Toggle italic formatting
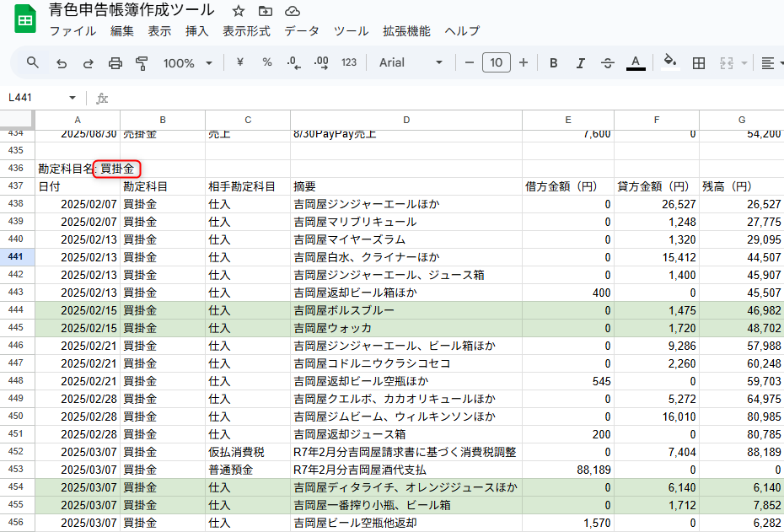This screenshot has width=784, height=532. click(x=580, y=62)
